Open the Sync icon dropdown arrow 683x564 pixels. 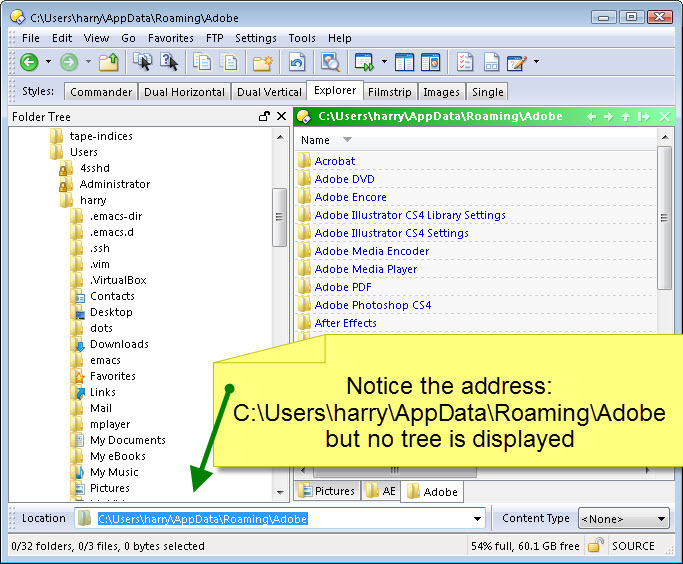click(384, 61)
